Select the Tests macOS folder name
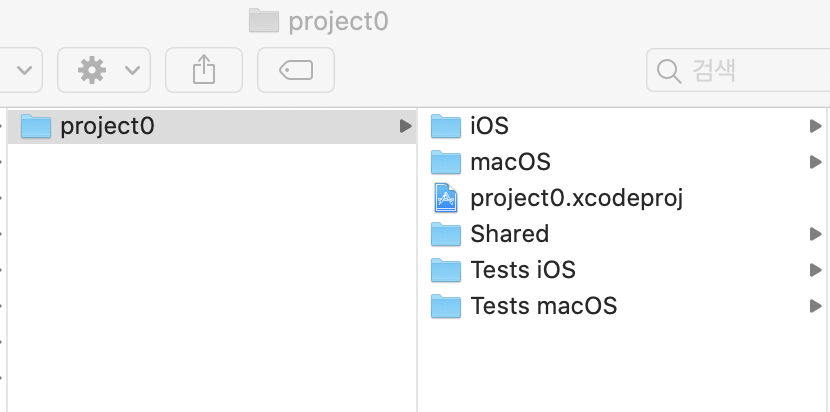Image resolution: width=830 pixels, height=412 pixels. coord(543,306)
